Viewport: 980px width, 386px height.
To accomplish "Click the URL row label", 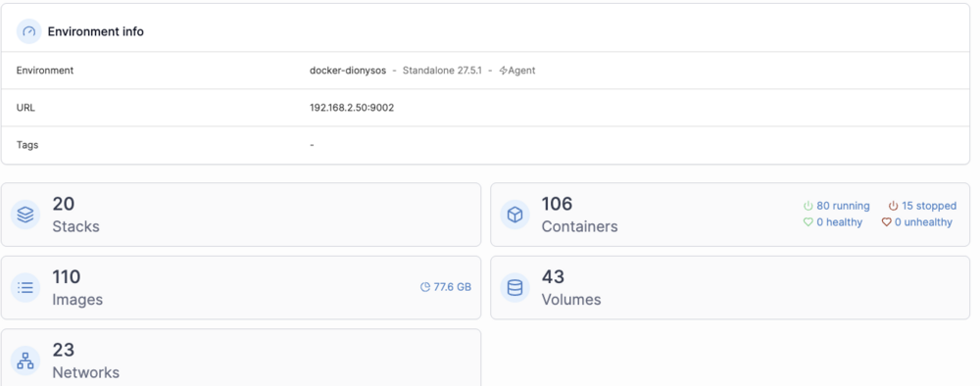I will click(x=25, y=108).
